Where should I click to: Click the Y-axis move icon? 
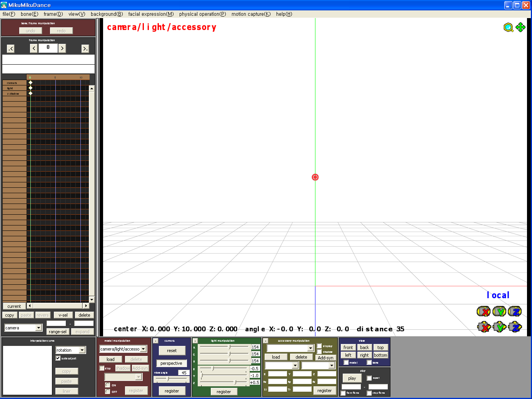pyautogui.click(x=499, y=327)
